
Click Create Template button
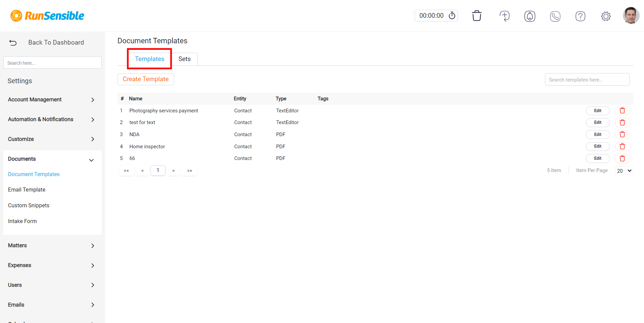pos(146,79)
